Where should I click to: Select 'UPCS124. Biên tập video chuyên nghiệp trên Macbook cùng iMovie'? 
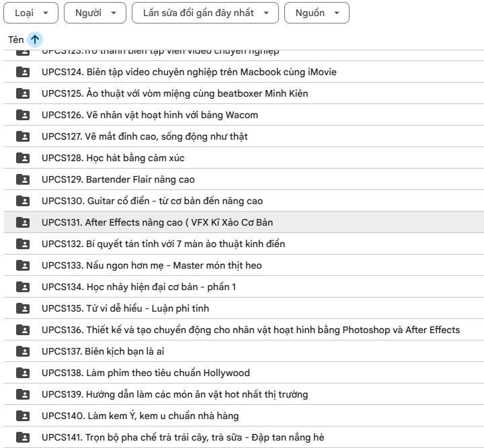(x=189, y=72)
